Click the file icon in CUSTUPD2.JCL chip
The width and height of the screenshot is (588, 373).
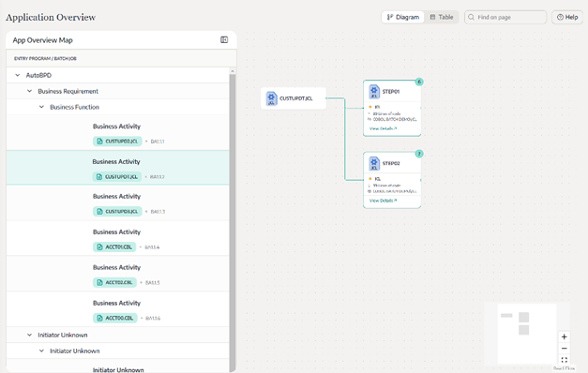click(99, 142)
